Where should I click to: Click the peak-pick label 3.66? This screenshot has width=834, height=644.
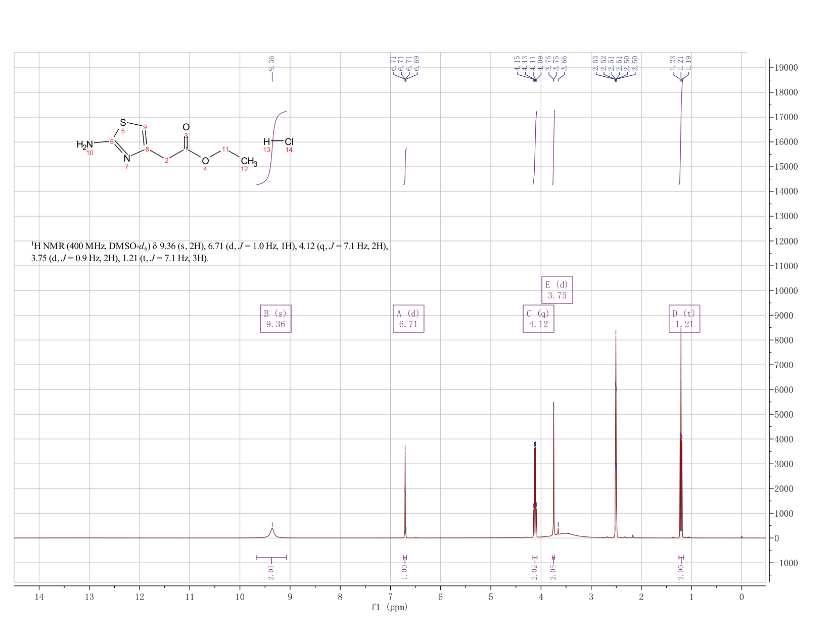pyautogui.click(x=565, y=63)
